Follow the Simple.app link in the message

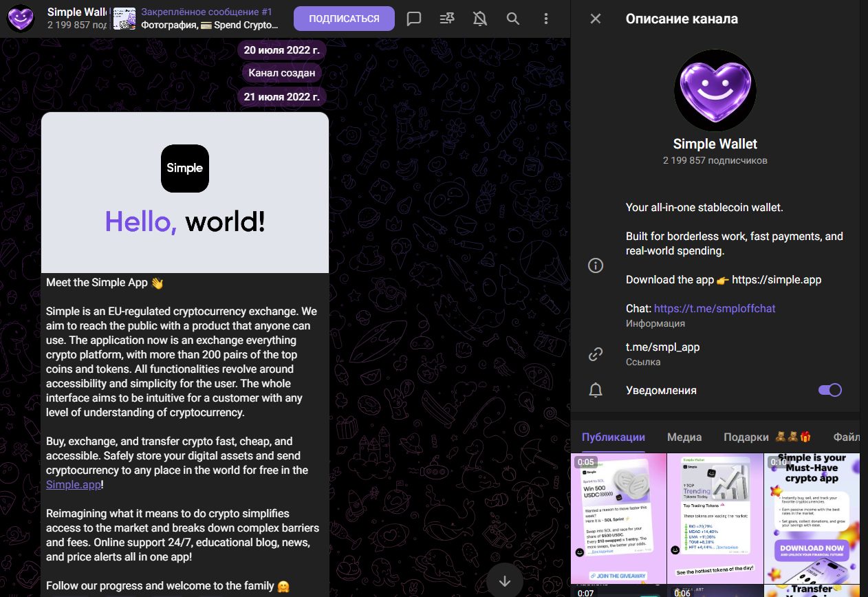74,484
